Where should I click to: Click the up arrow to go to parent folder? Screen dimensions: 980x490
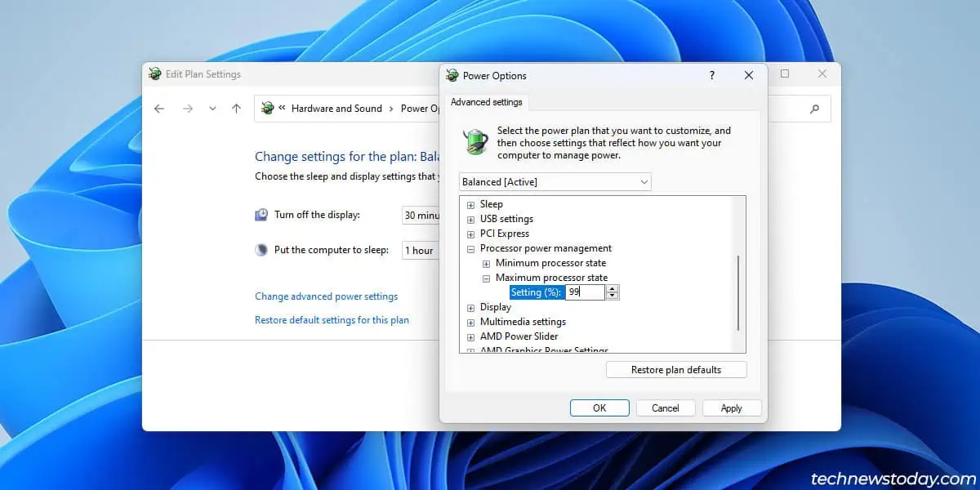[x=236, y=109]
